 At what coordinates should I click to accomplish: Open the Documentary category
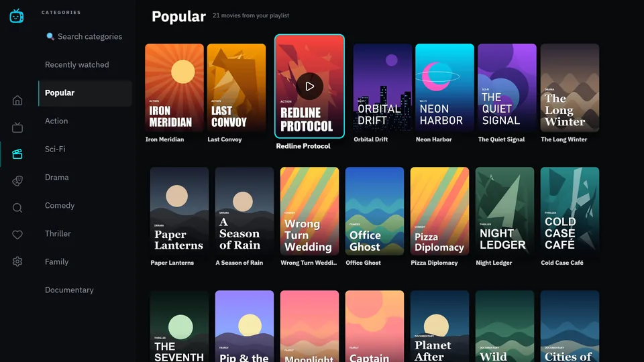(x=85, y=290)
